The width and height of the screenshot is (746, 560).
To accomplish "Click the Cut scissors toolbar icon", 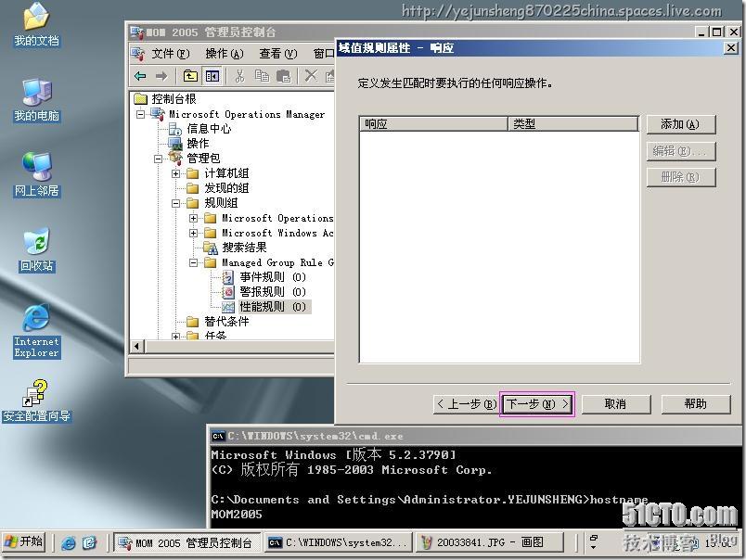I will (239, 76).
